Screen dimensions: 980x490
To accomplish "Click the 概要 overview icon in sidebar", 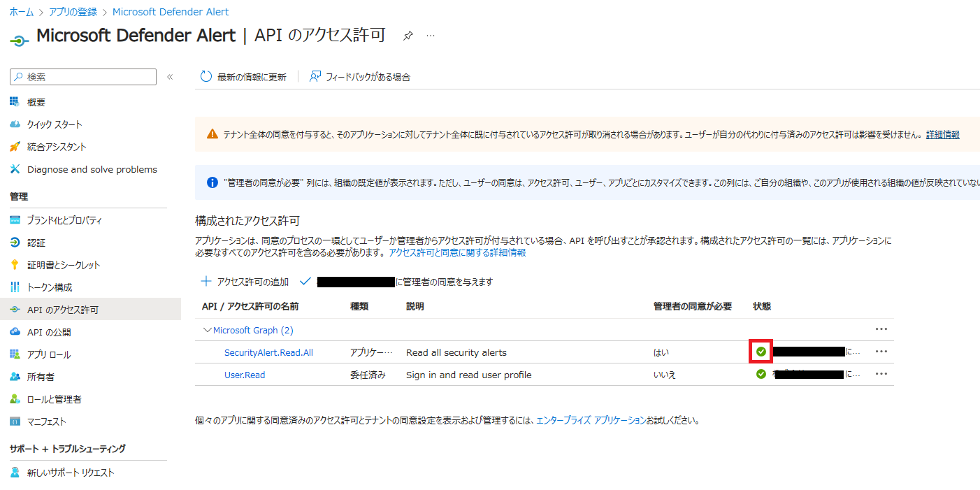I will [x=15, y=102].
